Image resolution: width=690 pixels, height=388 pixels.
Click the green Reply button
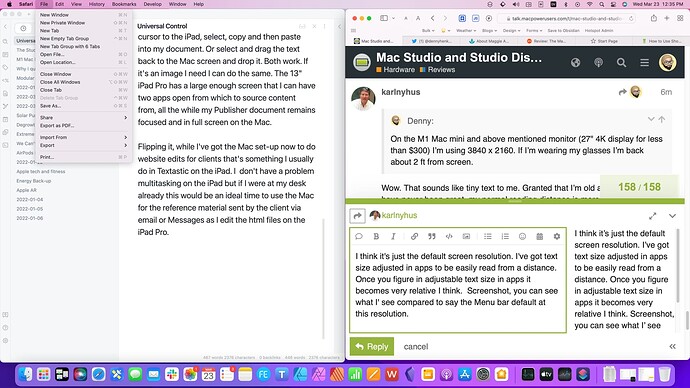point(372,347)
